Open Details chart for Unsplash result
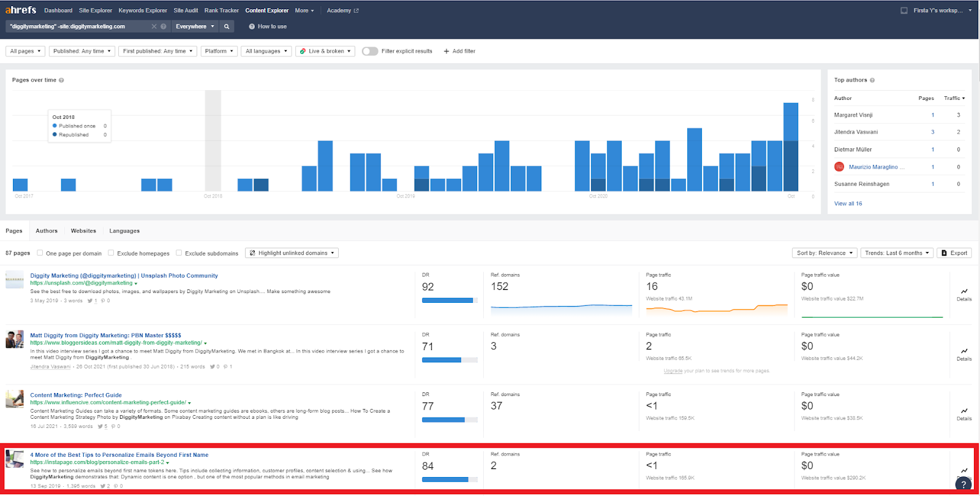Screen dimensions: 980x496 click(x=964, y=295)
